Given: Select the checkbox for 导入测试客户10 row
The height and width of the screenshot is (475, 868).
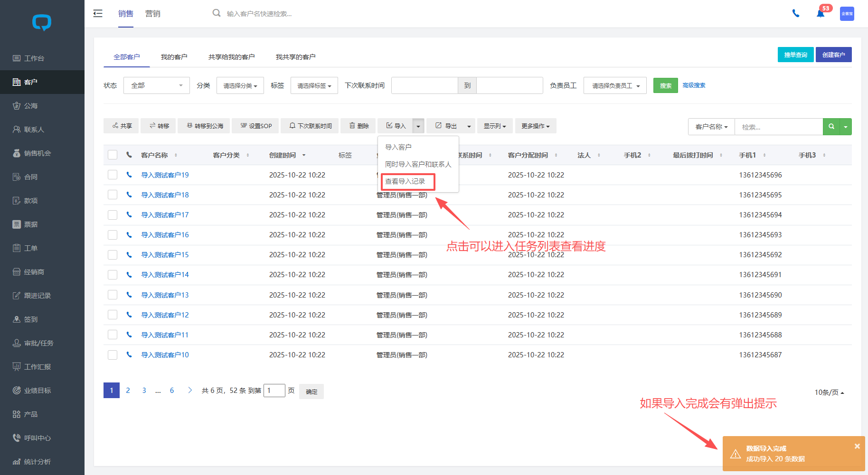Looking at the screenshot, I should 113,355.
